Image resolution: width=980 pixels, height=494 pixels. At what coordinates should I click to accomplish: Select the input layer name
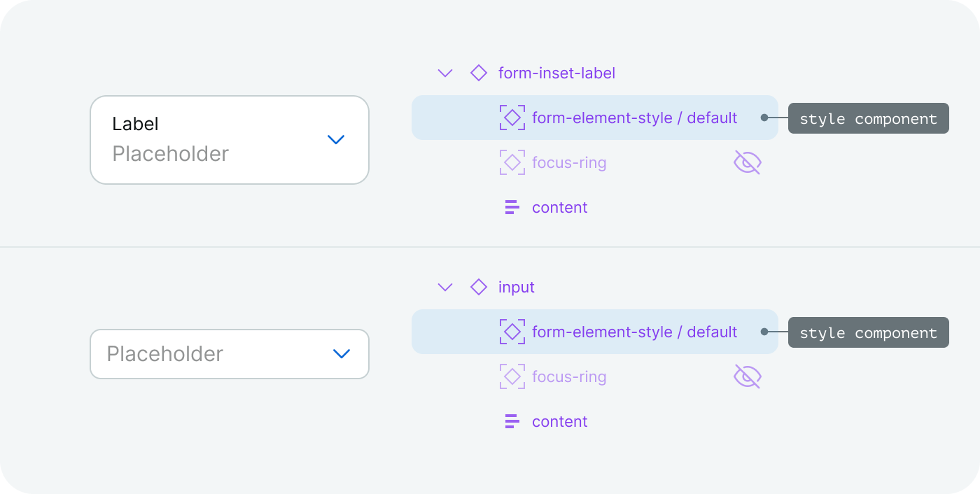[517, 287]
